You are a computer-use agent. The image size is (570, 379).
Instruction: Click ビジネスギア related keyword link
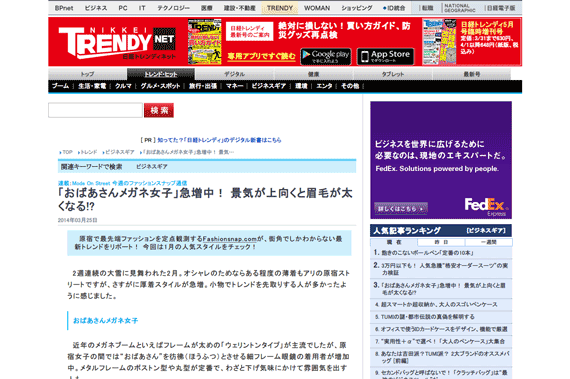point(152,167)
